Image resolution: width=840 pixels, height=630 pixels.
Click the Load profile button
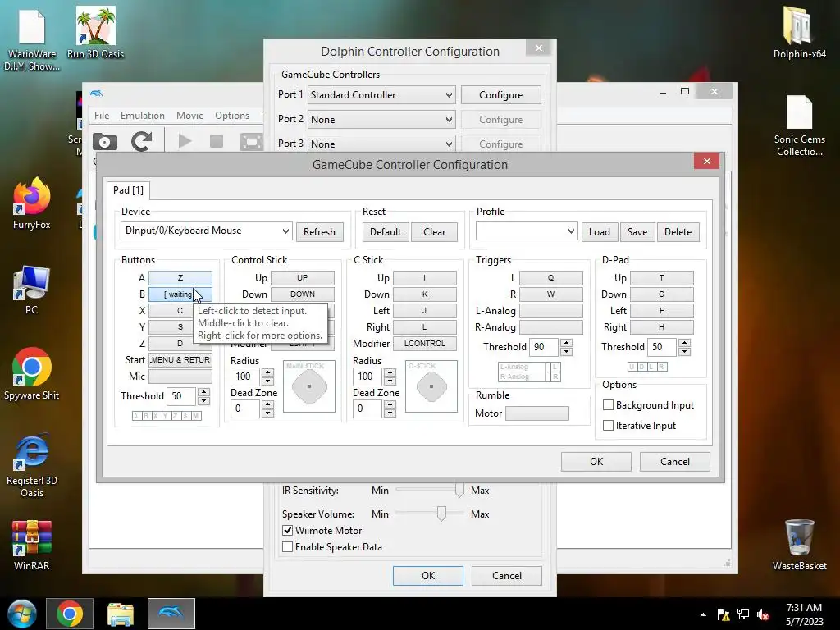(x=600, y=232)
